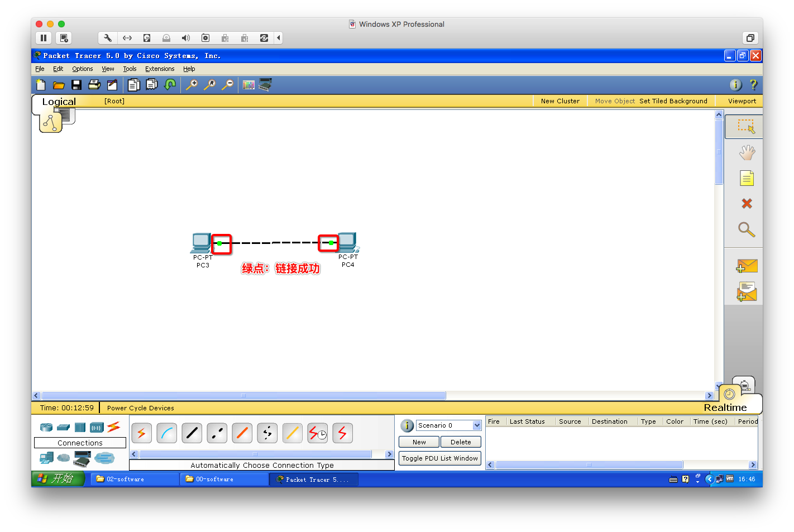Choose the Place Note tool
Screen dimensions: 794x532
(747, 178)
